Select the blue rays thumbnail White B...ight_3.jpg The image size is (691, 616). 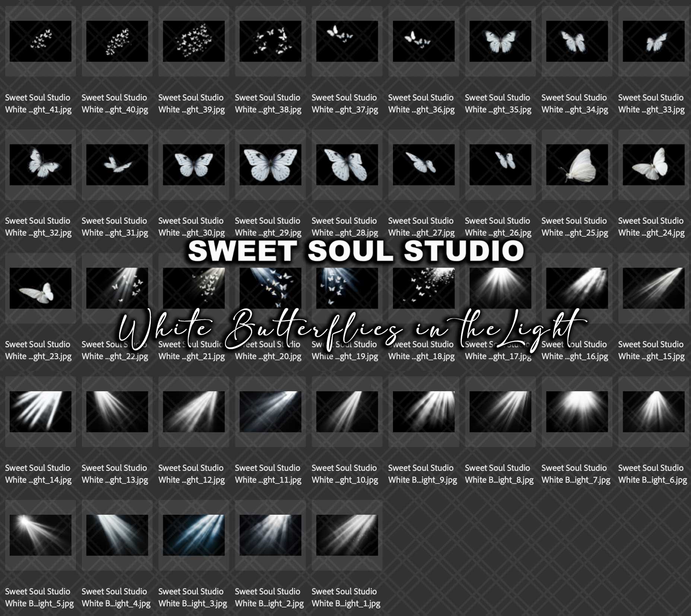point(194,535)
